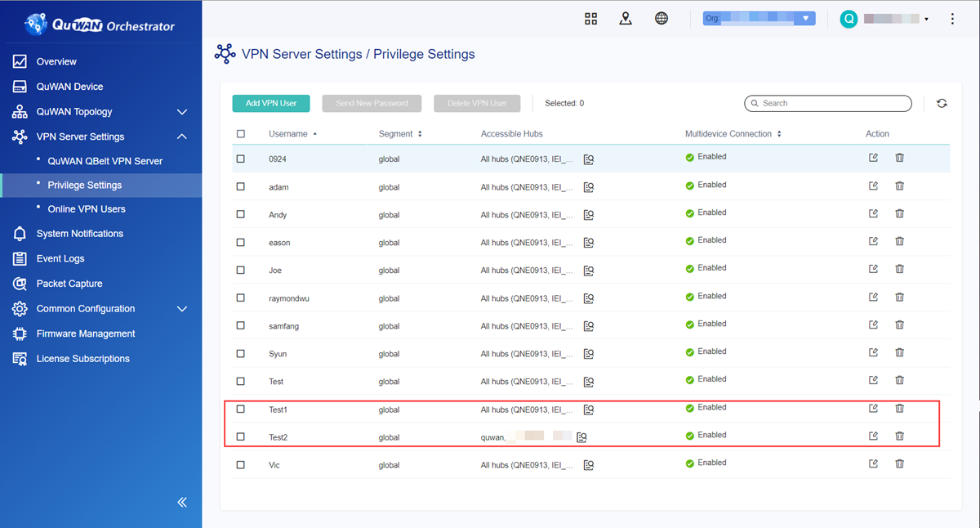
Task: Delete the VPN user samfang
Action: pos(899,324)
